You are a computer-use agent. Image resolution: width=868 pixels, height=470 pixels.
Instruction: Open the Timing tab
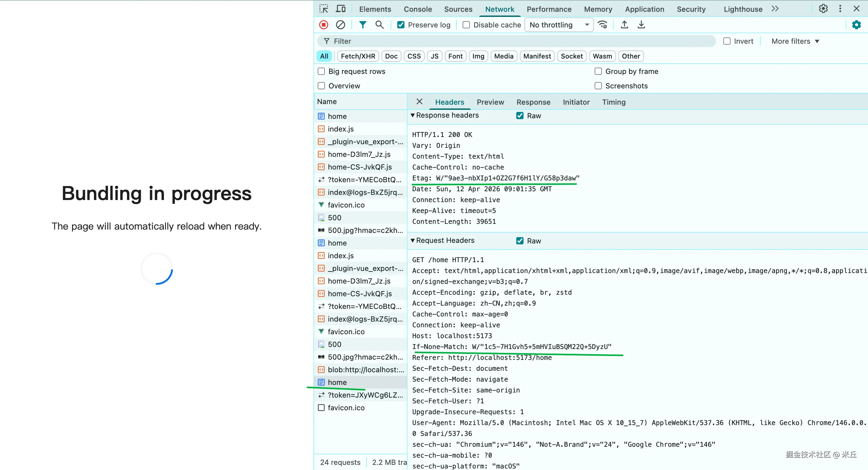pos(614,102)
